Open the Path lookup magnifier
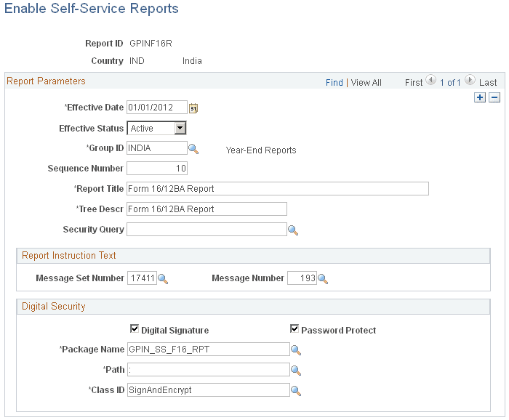The width and height of the screenshot is (509, 420). [x=296, y=370]
